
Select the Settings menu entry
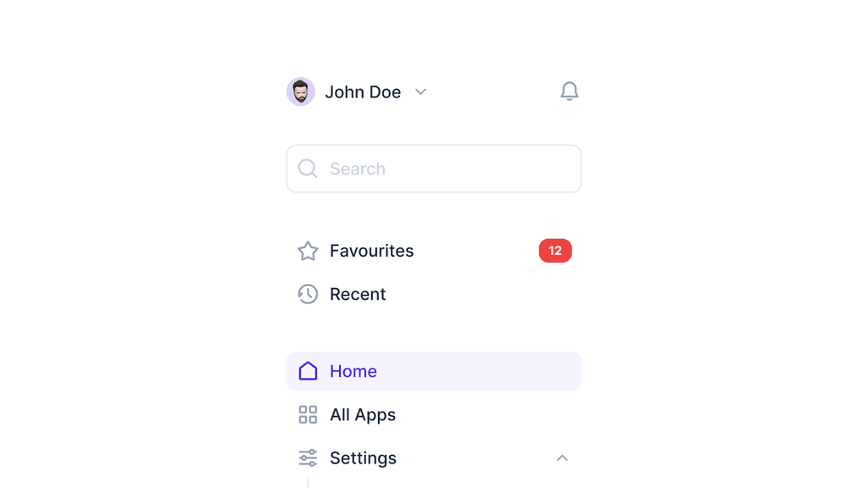coord(363,457)
